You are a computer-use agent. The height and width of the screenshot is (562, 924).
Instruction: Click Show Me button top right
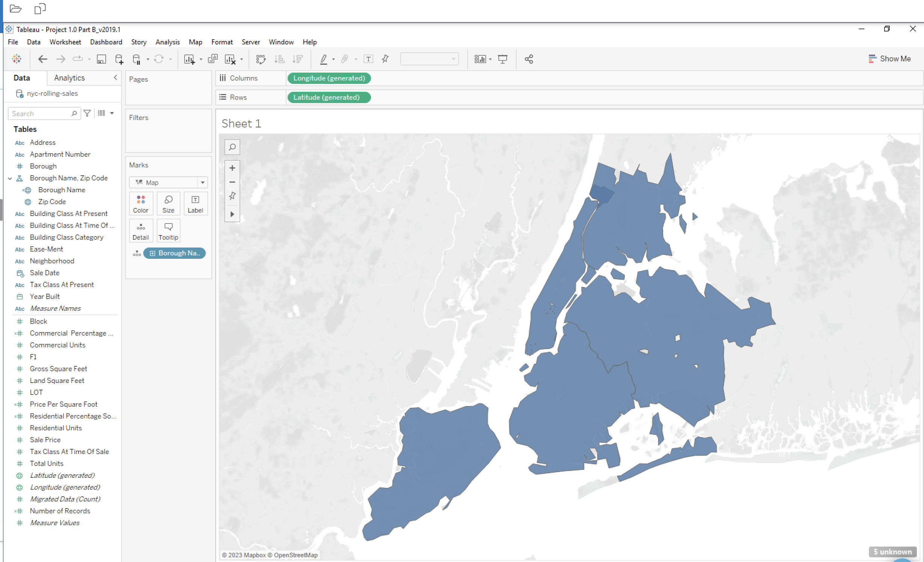[890, 59]
